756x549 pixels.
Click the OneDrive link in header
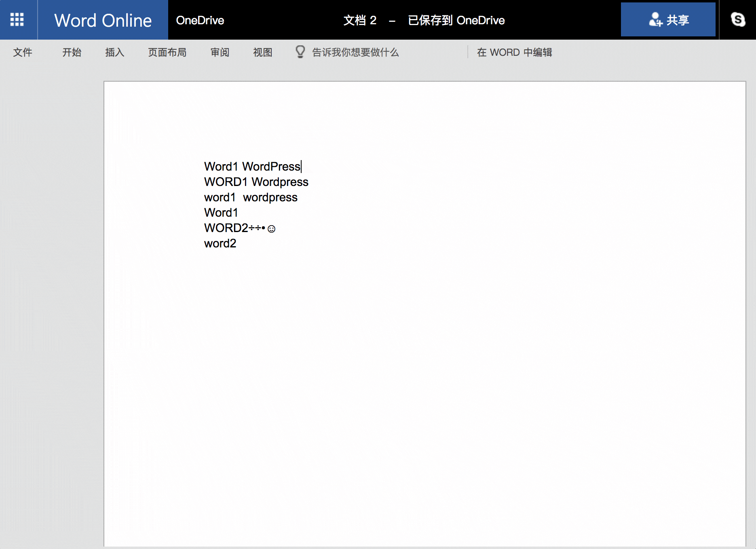[x=200, y=20]
